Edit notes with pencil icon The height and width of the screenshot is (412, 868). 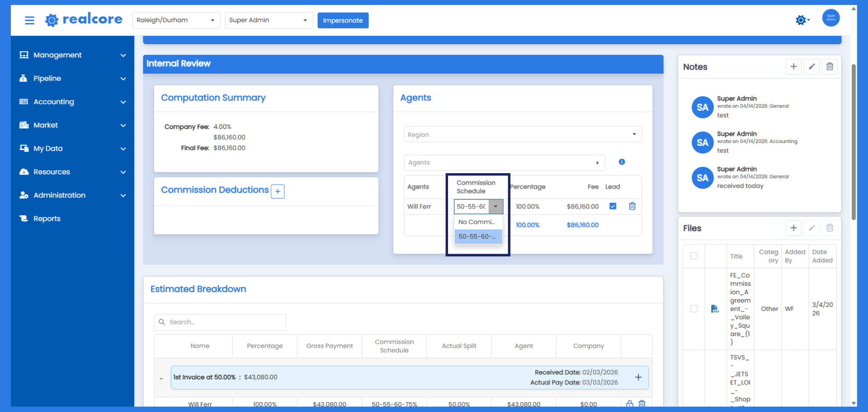tap(811, 66)
